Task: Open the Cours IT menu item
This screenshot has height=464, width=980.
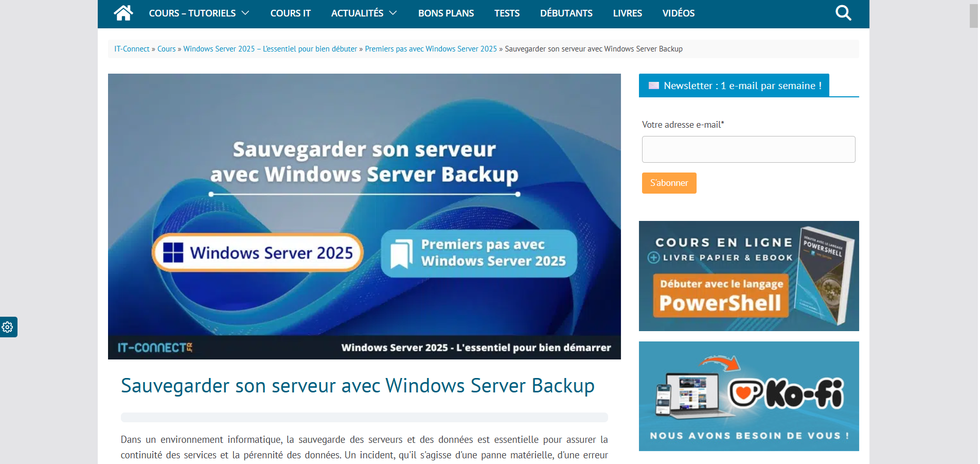Action: 291,13
